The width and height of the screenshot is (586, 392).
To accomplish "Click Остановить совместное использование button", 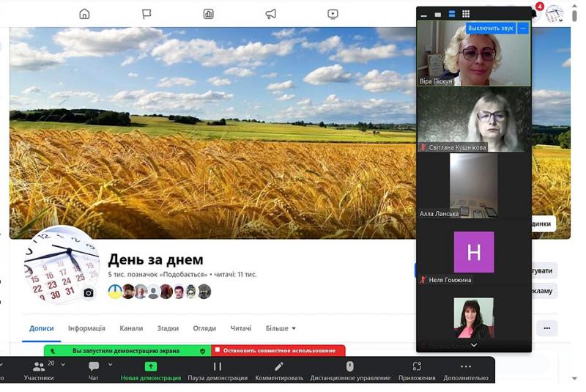I will click(x=278, y=351).
